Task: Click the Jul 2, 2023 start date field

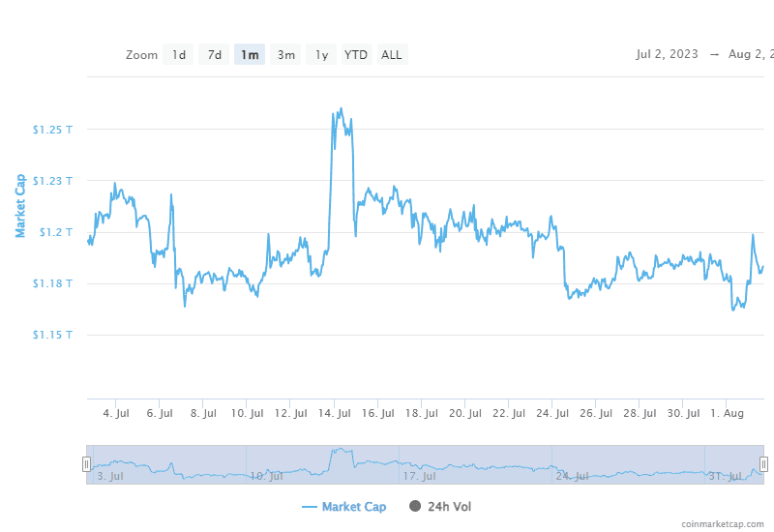Action: tap(668, 54)
